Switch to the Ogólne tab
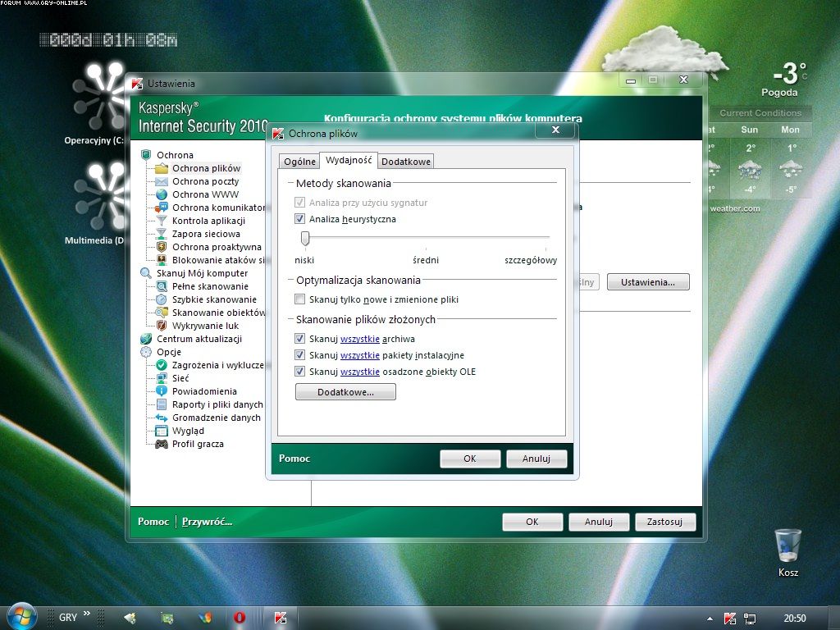 (299, 162)
